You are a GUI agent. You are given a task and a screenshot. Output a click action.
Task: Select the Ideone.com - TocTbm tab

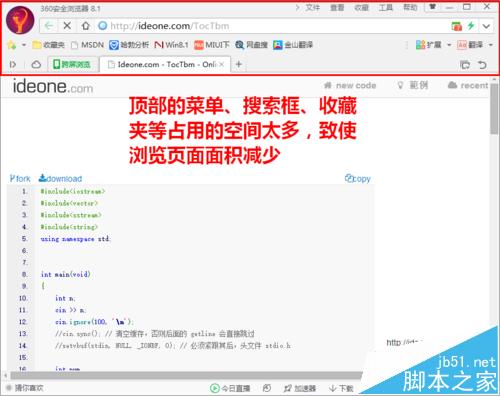164,64
